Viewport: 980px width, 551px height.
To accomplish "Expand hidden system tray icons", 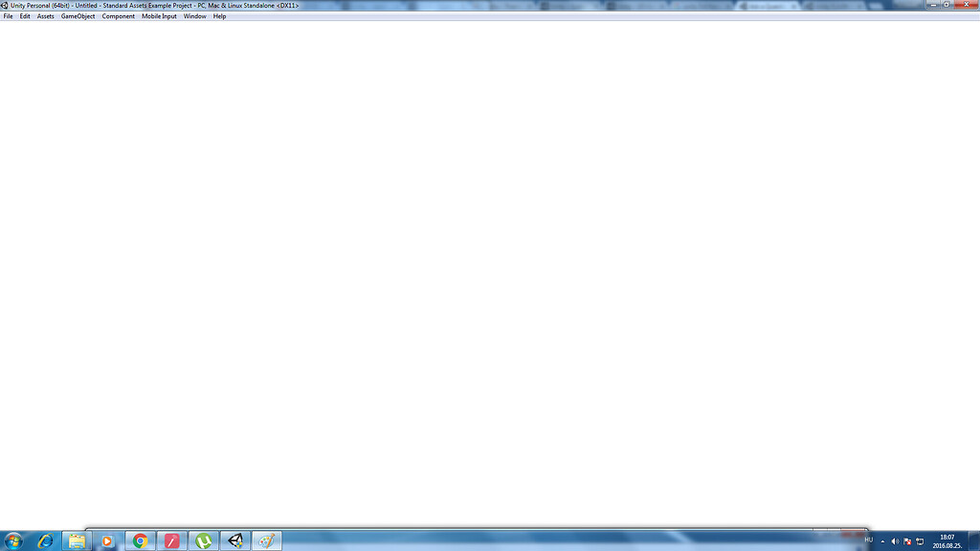I will [882, 541].
